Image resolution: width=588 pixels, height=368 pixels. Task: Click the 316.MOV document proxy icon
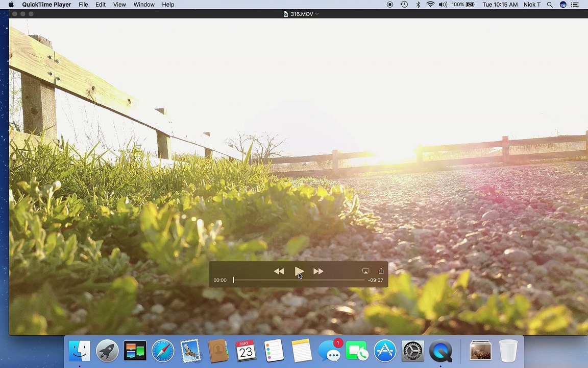(x=286, y=14)
